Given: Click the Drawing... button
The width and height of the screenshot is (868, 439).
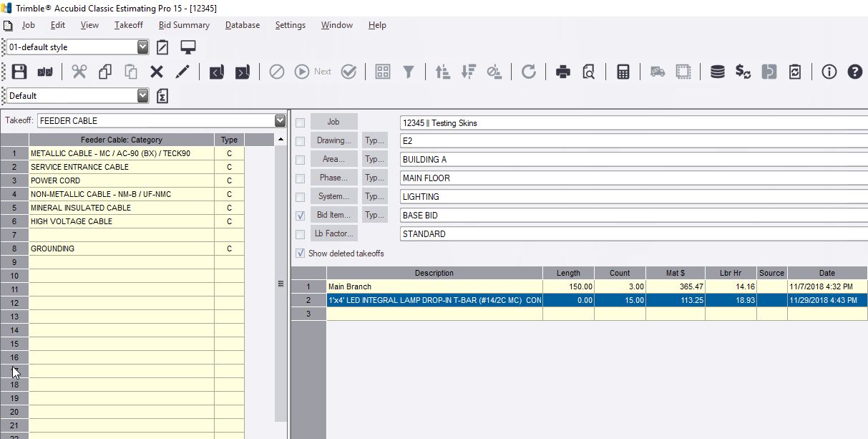Looking at the screenshot, I should pos(333,140).
